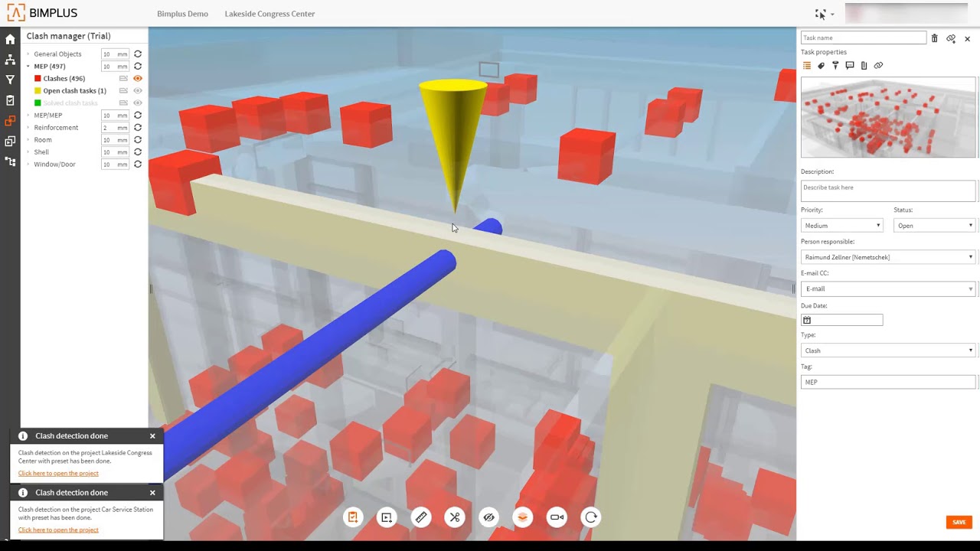Click the camera view icon
This screenshot has height=551, width=980.
tap(557, 517)
